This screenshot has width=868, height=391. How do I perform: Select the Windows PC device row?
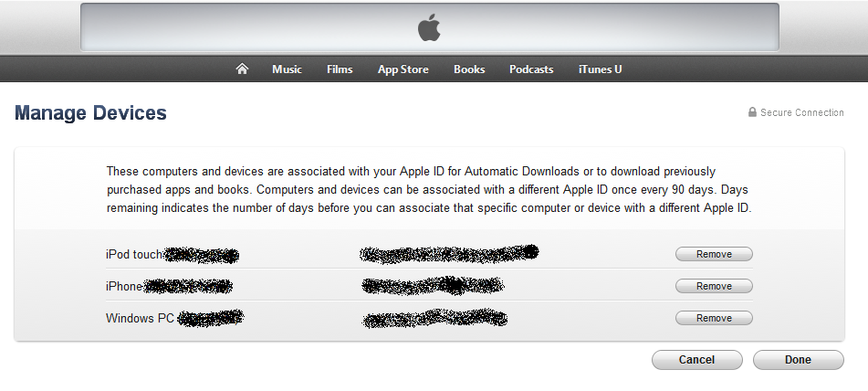429,319
